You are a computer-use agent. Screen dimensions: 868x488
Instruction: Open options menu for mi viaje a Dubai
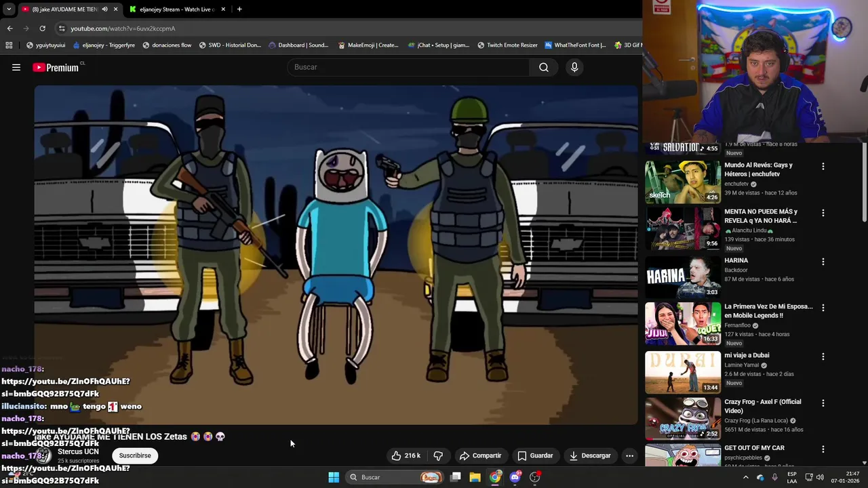pyautogui.click(x=823, y=357)
